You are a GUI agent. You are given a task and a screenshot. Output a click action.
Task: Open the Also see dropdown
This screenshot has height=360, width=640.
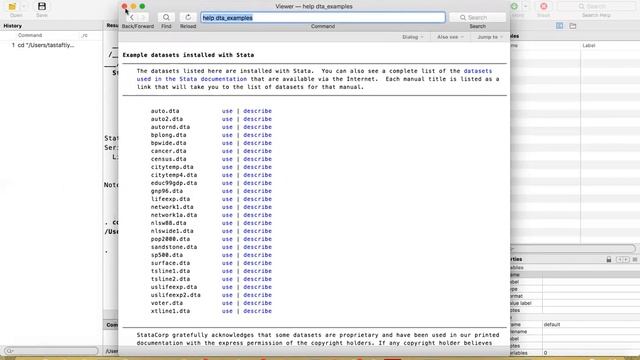click(450, 37)
